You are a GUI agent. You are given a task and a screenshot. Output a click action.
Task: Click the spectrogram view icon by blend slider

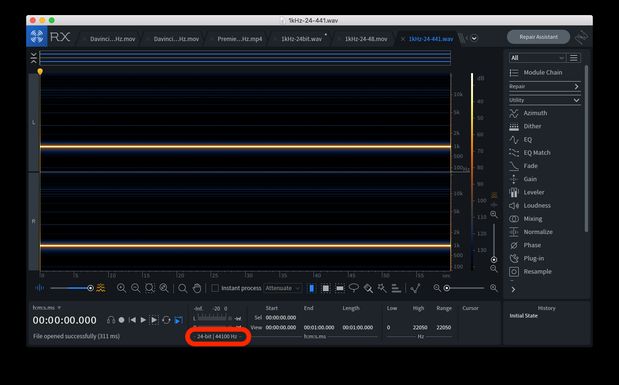[101, 288]
